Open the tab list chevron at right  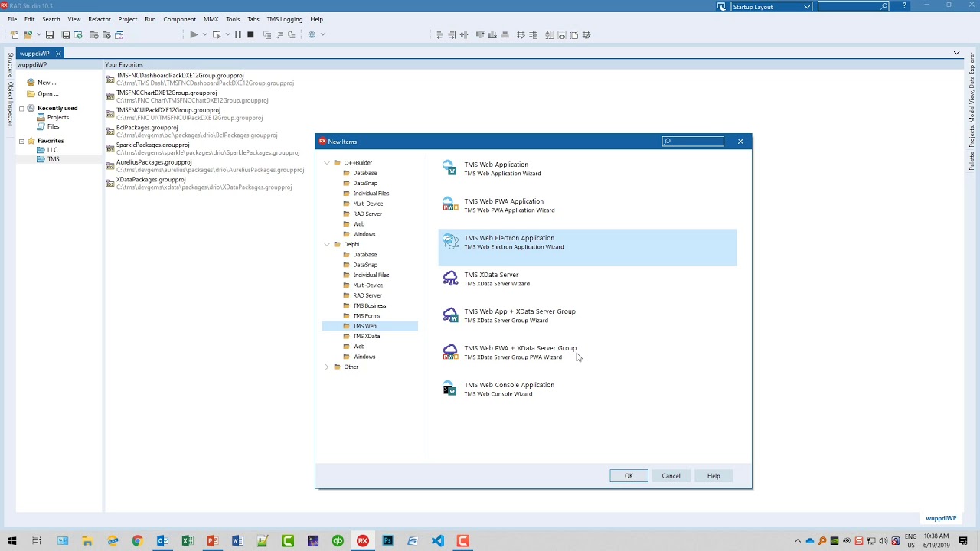956,53
